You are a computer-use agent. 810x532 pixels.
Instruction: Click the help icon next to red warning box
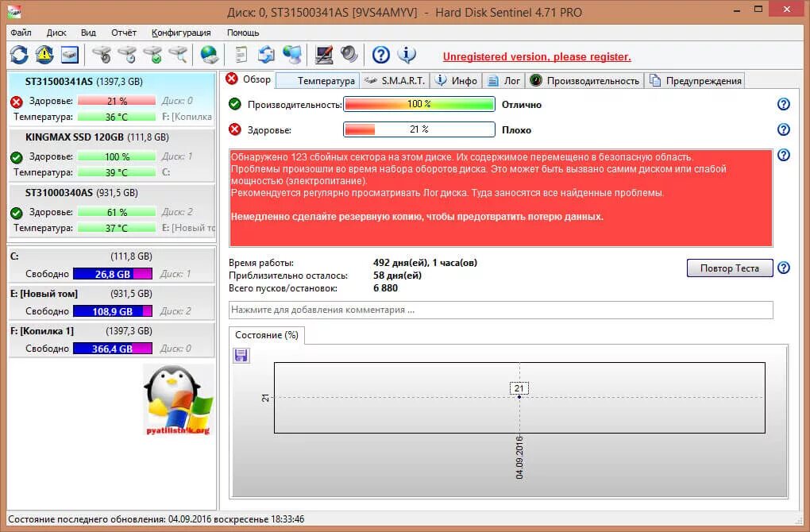point(784,155)
